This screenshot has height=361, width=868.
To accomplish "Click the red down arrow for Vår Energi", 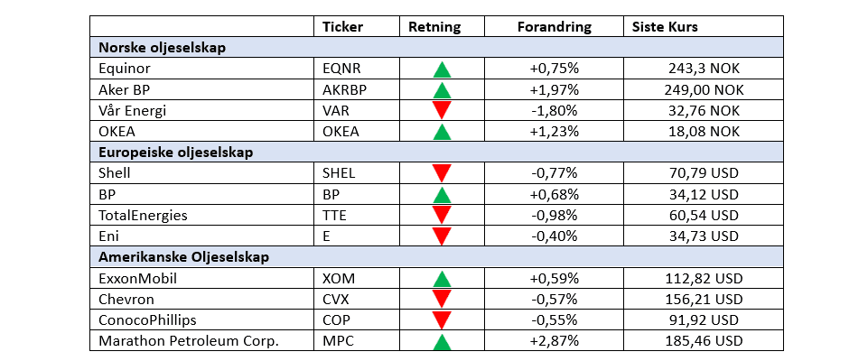I will click(442, 110).
